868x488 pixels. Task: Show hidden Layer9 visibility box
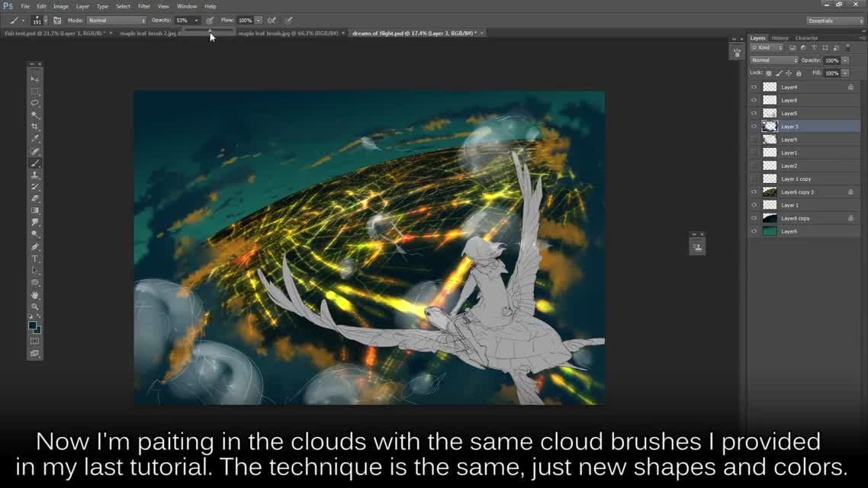coord(754,140)
